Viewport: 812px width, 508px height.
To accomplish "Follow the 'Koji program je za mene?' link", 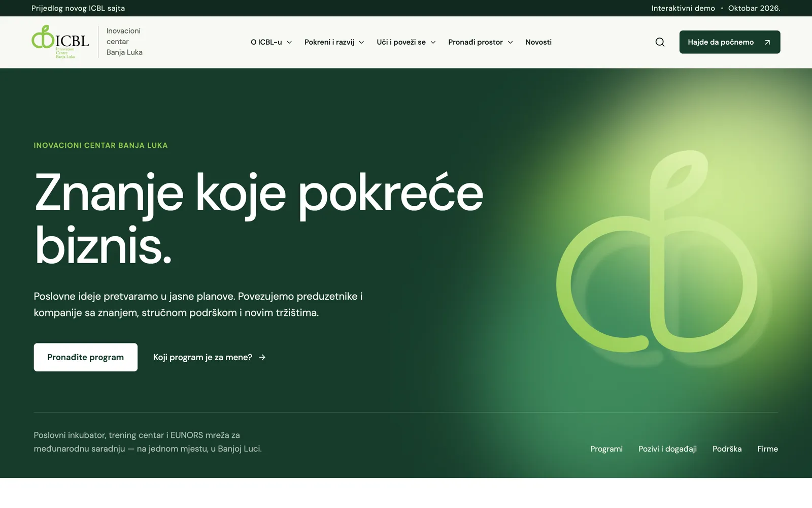I will point(210,357).
